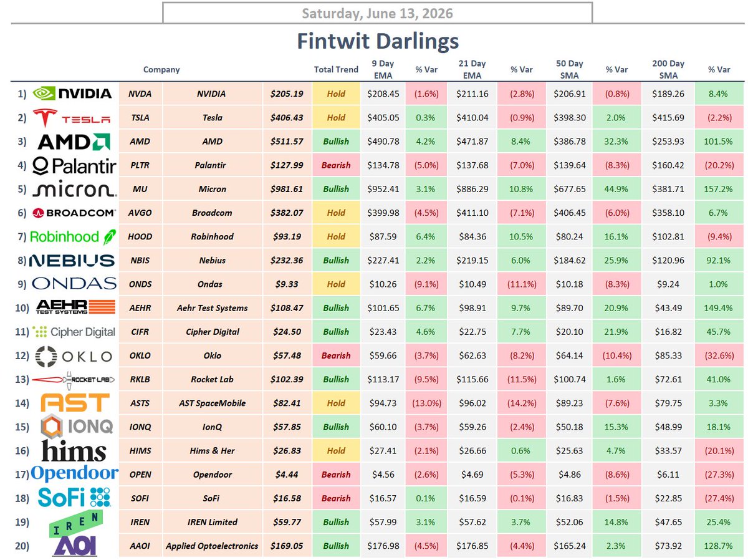Click the IonQ company logo
Image resolution: width=748 pixels, height=560 pixels.
75,427
